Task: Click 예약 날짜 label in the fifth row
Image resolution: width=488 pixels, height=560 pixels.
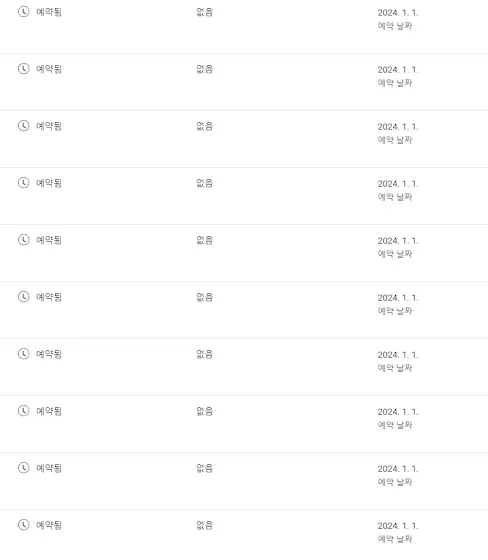Action: [x=395, y=254]
